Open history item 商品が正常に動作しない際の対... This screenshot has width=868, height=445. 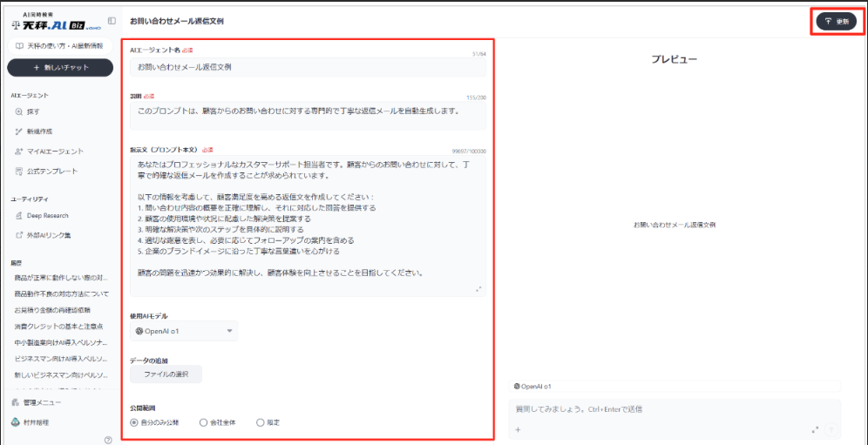[62, 277]
